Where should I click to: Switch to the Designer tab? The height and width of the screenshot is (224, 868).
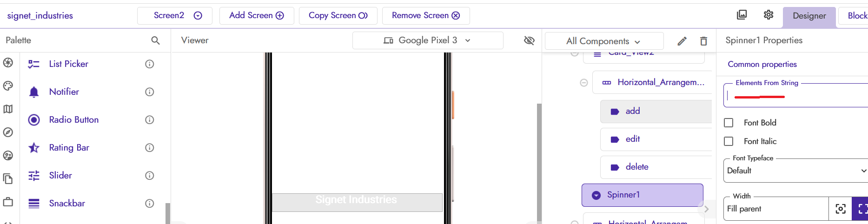(809, 16)
